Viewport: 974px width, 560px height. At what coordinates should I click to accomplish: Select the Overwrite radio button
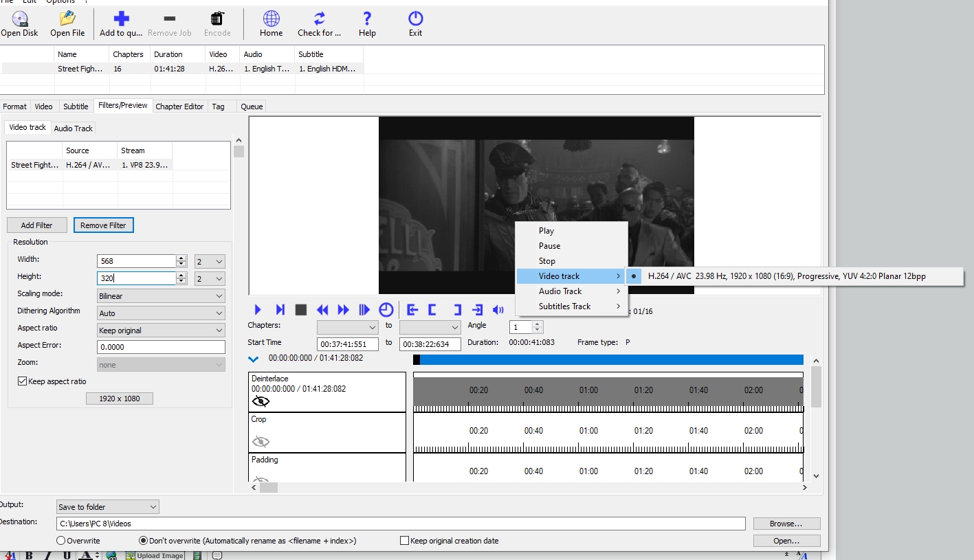click(61, 541)
